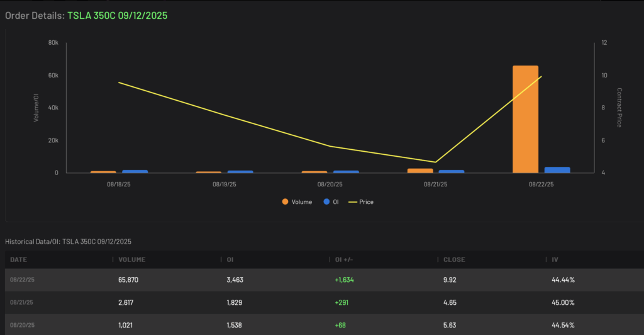Click the 80k y-axis tick label
The height and width of the screenshot is (335, 644).
click(53, 42)
